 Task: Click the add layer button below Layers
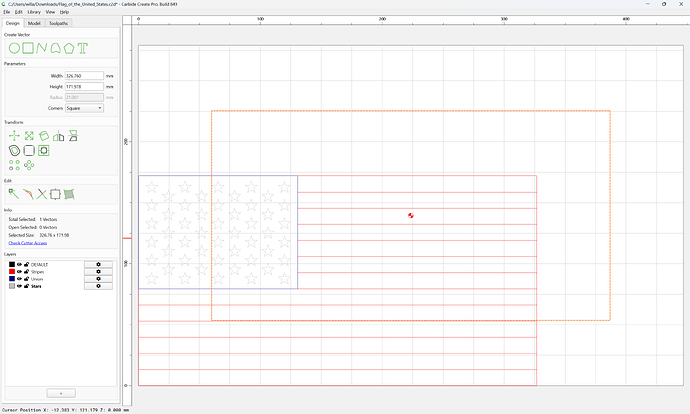[61, 393]
